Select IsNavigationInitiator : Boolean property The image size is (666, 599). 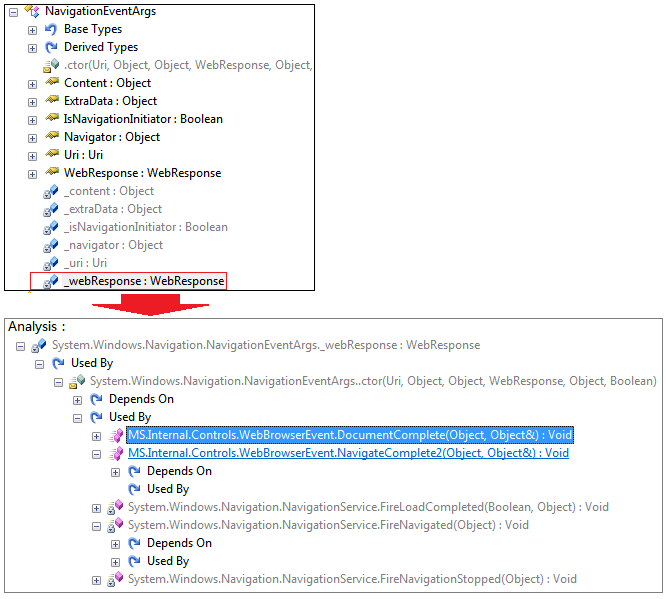pyautogui.click(x=143, y=119)
